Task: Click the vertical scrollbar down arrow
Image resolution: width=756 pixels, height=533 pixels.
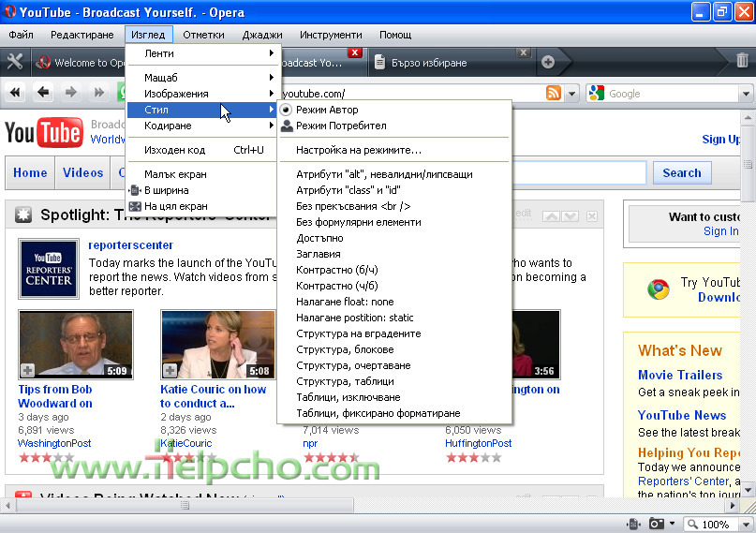Action: coord(748,490)
